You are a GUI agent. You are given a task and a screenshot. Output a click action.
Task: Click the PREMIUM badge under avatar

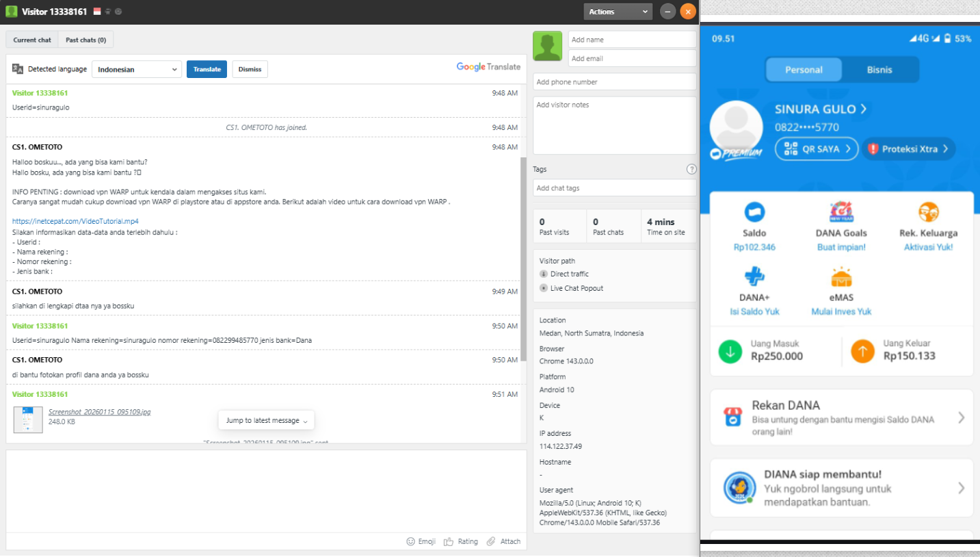point(735,154)
